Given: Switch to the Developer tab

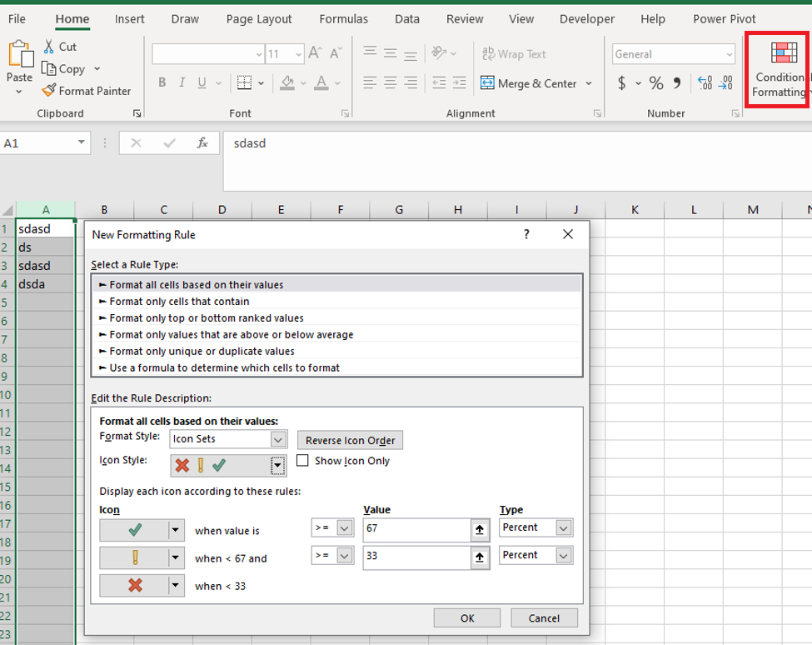Looking at the screenshot, I should coord(587,19).
